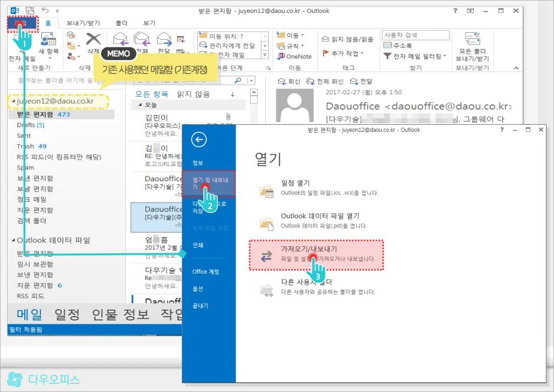
Task: Click 모든 폴더 보내기/받기 icon
Action: pyautogui.click(x=472, y=46)
